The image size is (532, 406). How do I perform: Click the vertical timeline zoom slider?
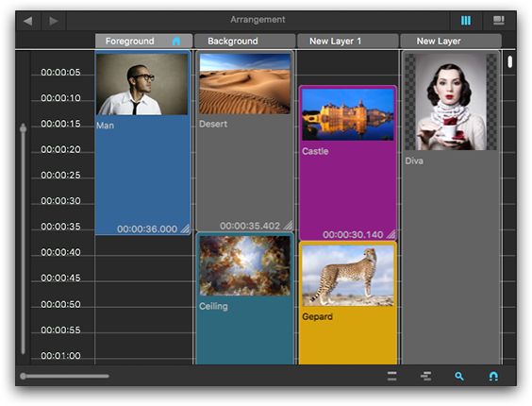tap(23, 239)
